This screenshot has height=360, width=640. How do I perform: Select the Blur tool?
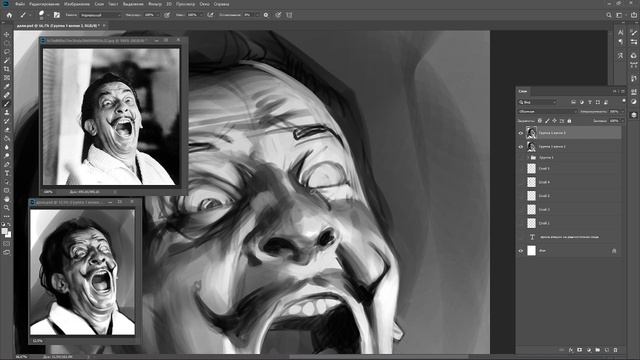[x=7, y=147]
